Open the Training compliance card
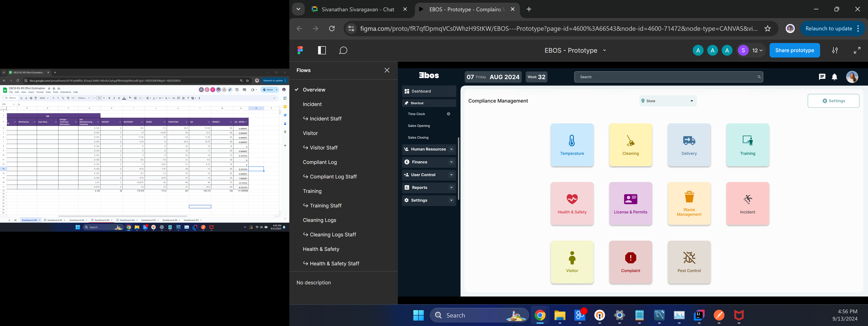Screen dimensions: 868x326 748,145
